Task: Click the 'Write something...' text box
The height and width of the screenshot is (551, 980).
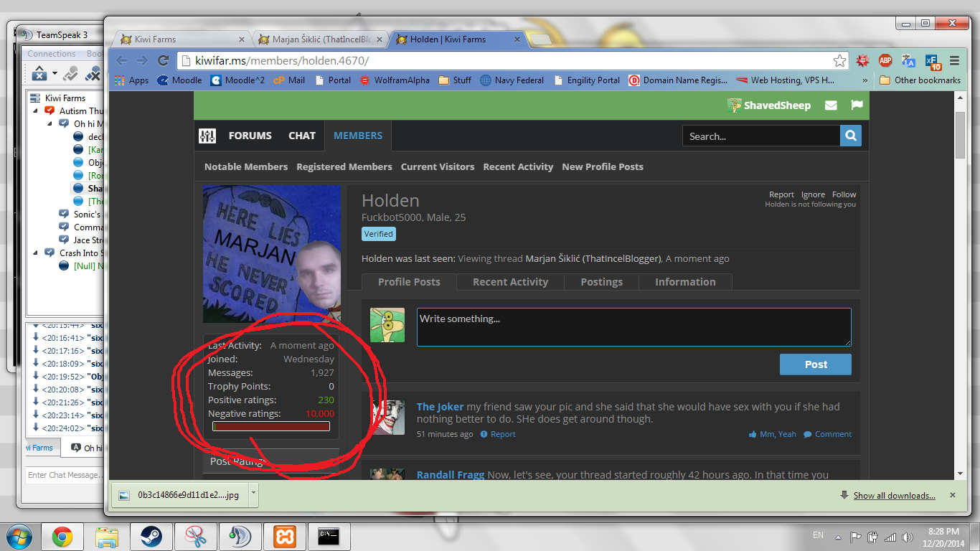Action: pos(634,327)
